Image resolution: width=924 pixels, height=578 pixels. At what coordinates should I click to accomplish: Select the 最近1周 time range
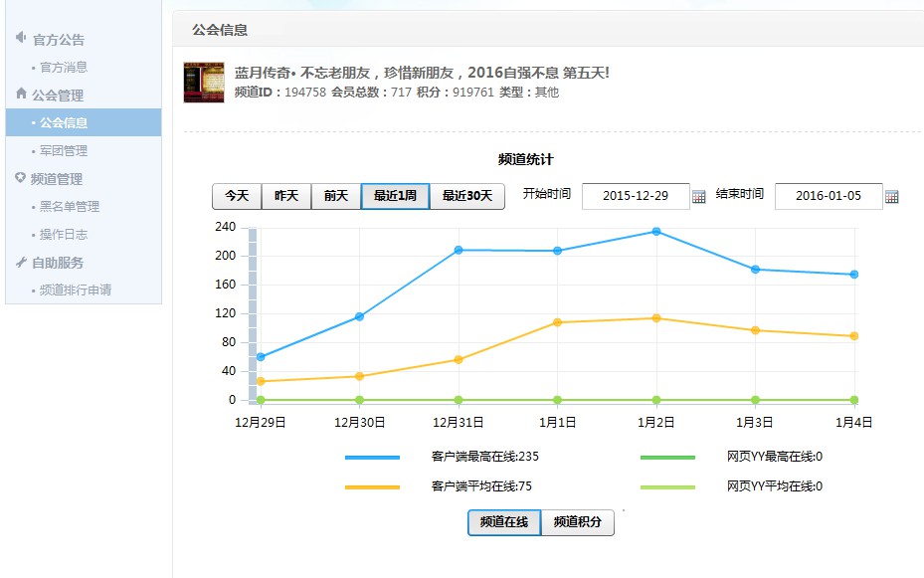coord(395,196)
